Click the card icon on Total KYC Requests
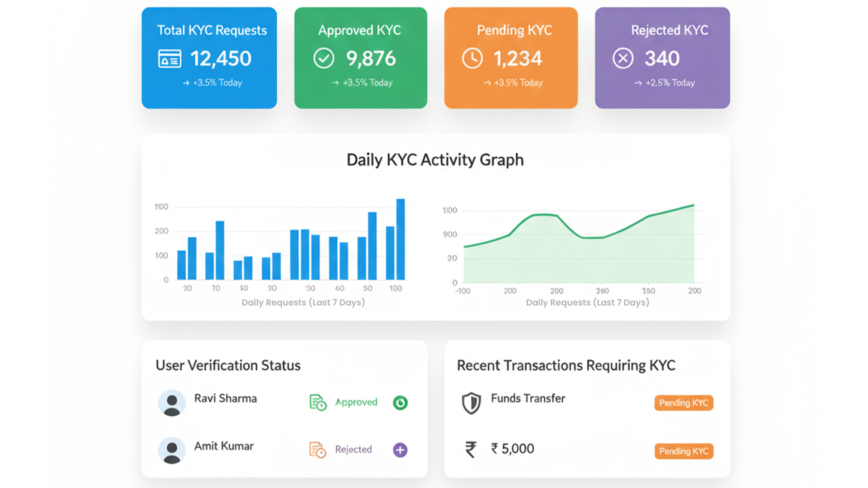 tap(169, 58)
